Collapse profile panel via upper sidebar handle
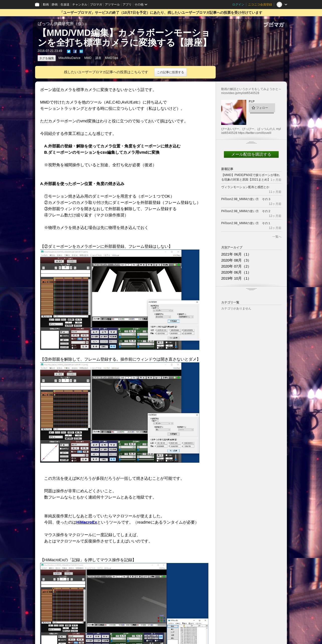 click(251, 142)
